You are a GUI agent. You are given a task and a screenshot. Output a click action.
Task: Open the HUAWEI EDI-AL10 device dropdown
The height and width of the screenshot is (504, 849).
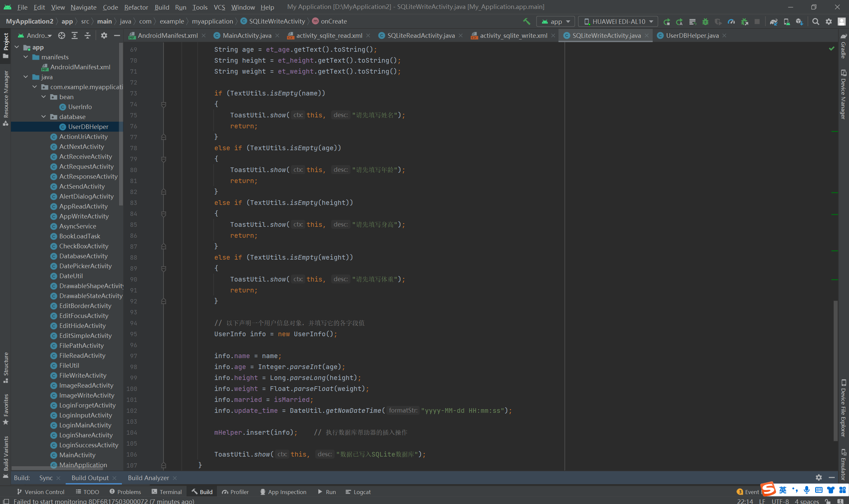(618, 22)
